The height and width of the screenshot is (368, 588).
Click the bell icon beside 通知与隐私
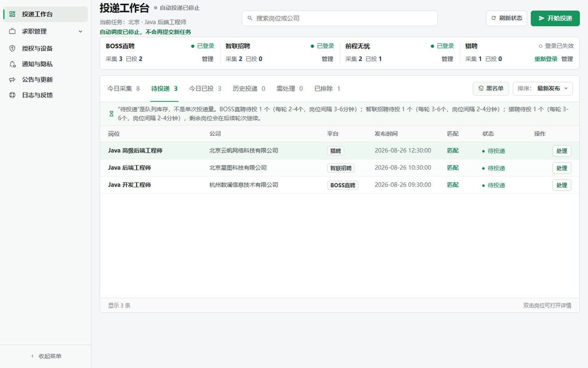click(12, 64)
